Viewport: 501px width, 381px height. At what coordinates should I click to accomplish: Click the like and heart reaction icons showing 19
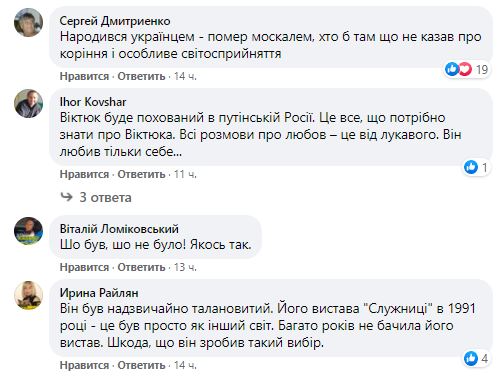coord(459,69)
